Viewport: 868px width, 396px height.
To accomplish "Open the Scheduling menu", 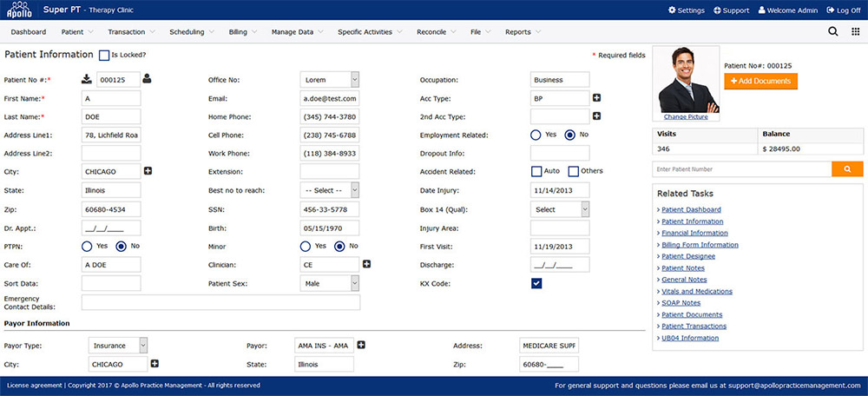I will (187, 32).
